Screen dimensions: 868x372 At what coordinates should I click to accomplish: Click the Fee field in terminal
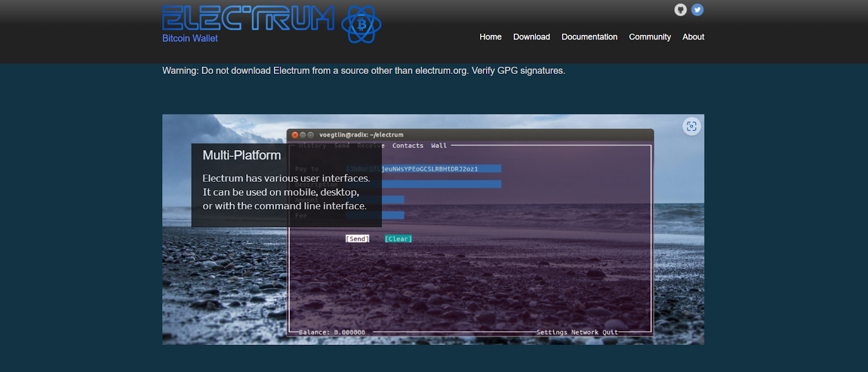pos(375,215)
